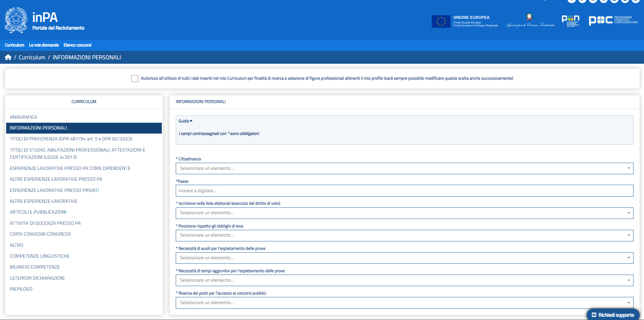Select the ALTRE ESPERIENZE LAVORATIVE item
Screen dimensions: 644x320
(84, 201)
